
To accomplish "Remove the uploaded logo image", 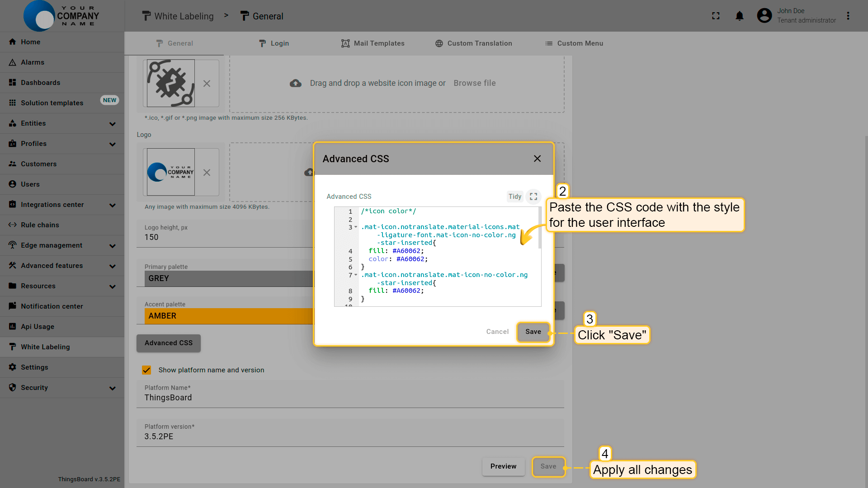I will 207,173.
